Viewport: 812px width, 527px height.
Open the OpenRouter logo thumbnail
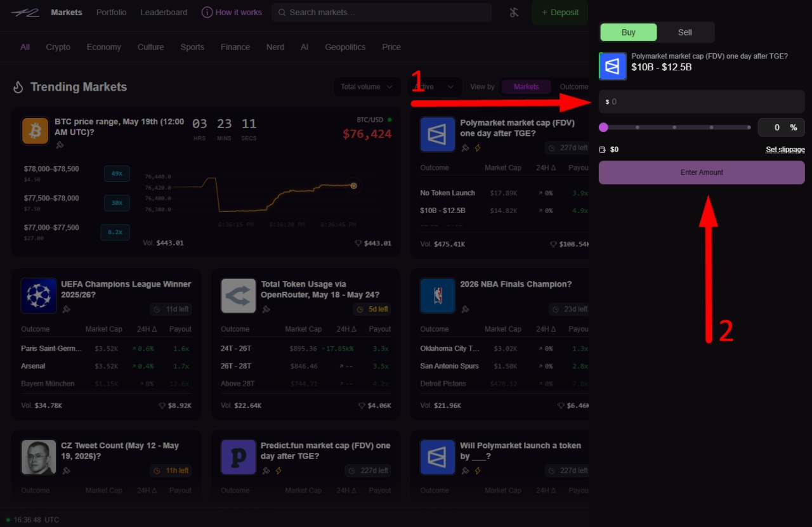239,296
